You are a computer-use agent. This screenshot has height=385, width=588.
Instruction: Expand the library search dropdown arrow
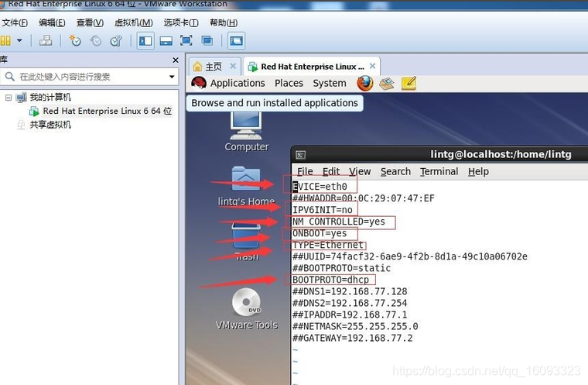(172, 77)
